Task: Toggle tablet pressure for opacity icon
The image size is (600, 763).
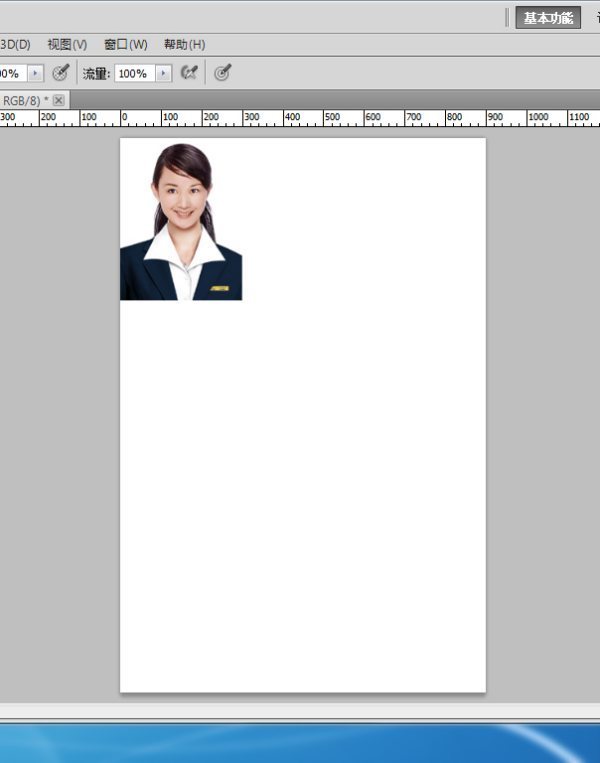Action: [x=61, y=73]
